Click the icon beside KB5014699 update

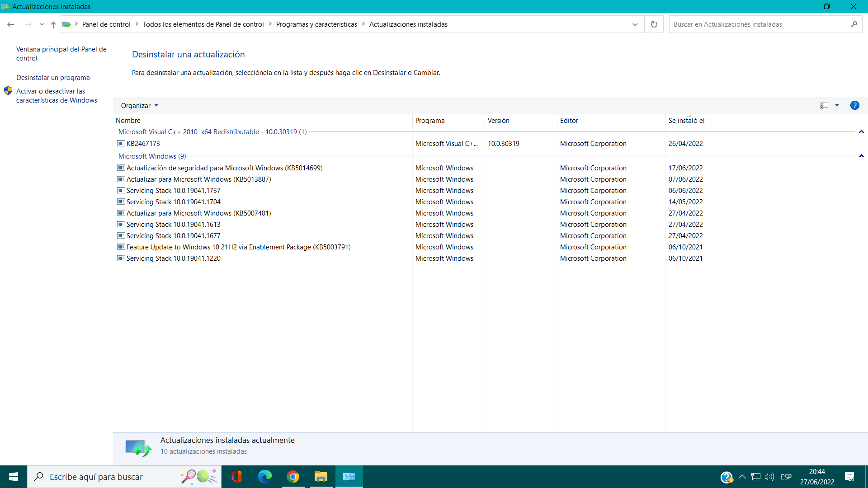point(121,168)
